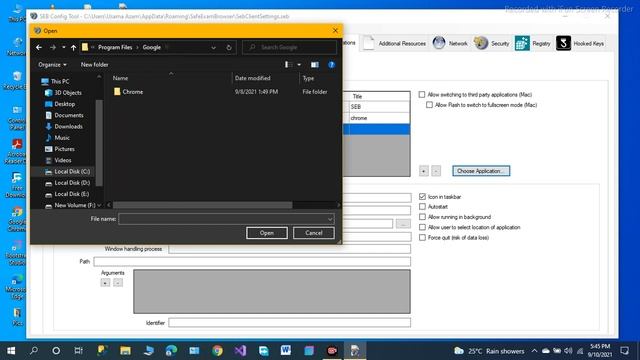Switch to the Network tab
640x360 pixels.
click(450, 43)
